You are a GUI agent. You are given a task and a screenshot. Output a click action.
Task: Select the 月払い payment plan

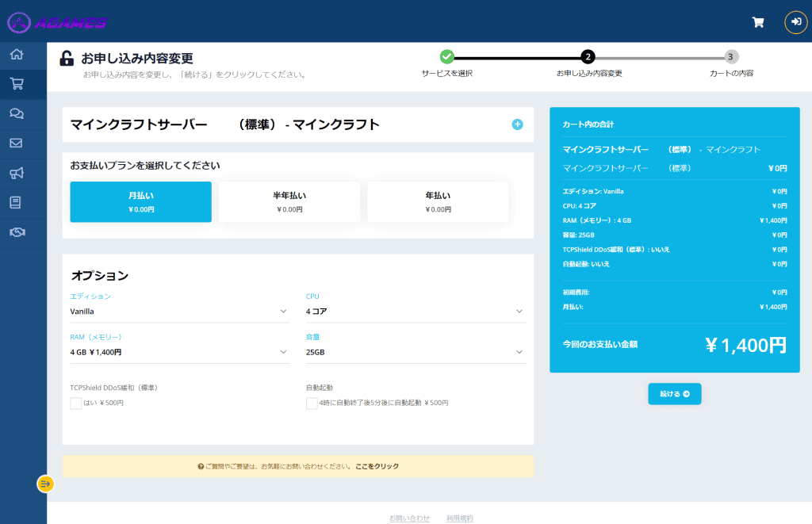[x=141, y=202]
